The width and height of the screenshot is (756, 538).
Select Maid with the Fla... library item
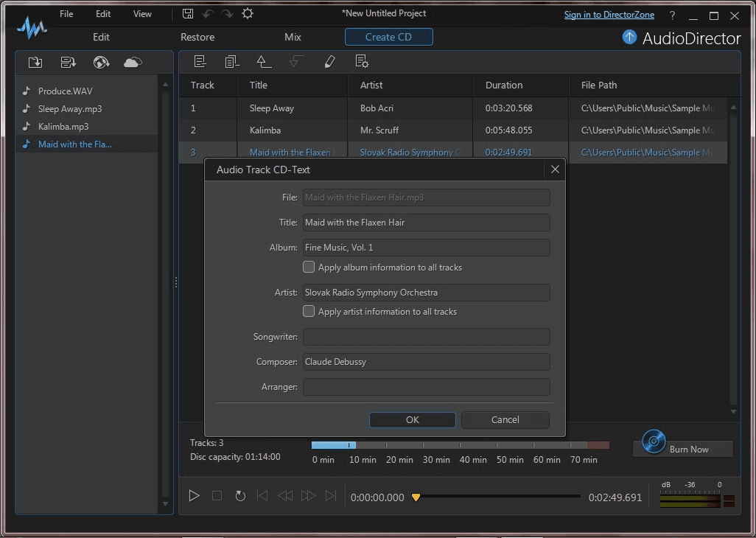(87, 144)
